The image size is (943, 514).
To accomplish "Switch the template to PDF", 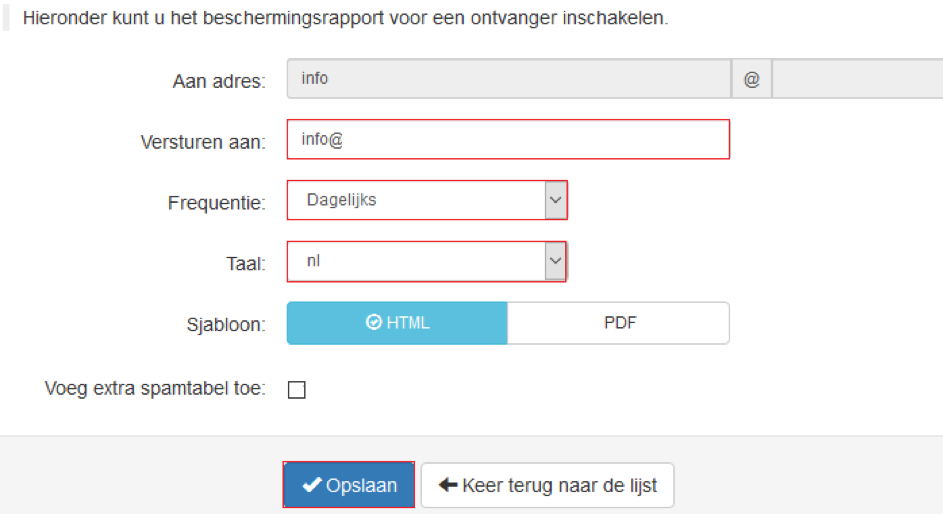I will (618, 323).
